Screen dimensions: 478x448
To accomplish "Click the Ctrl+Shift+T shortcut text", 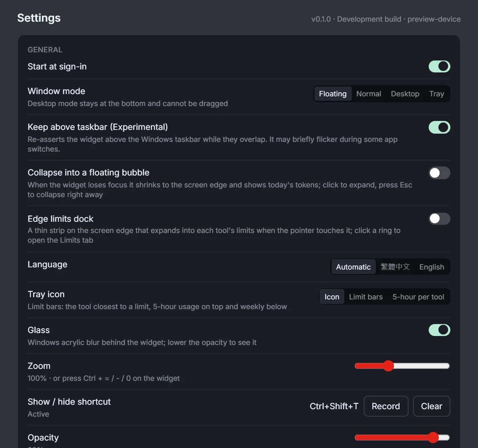I will (334, 406).
